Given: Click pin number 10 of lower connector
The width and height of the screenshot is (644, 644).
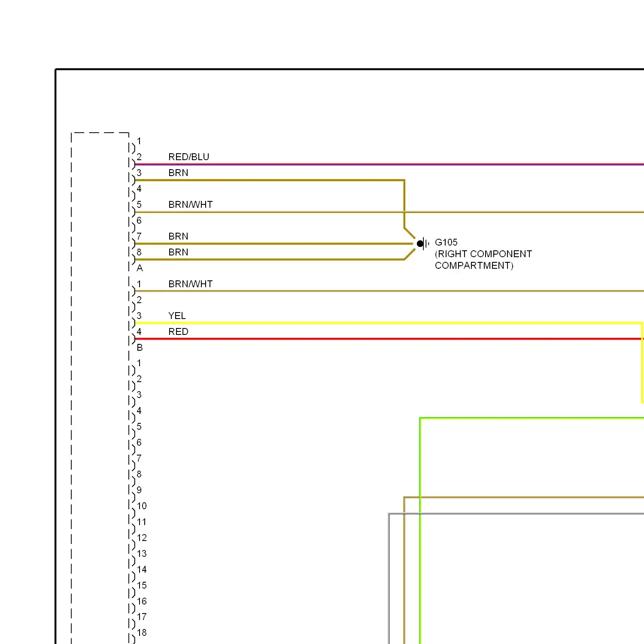Looking at the screenshot, I should click(x=142, y=506).
